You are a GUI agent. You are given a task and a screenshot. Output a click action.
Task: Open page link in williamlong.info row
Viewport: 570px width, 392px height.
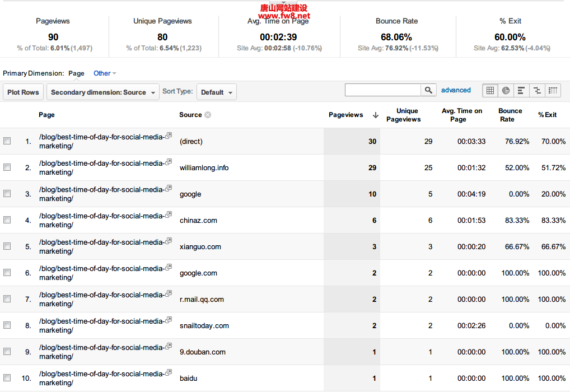coord(101,167)
